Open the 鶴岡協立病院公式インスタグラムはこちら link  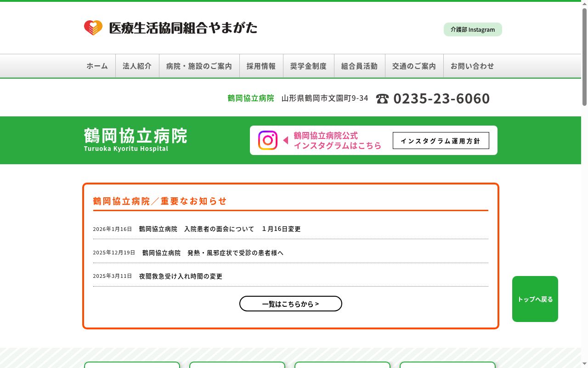337,140
